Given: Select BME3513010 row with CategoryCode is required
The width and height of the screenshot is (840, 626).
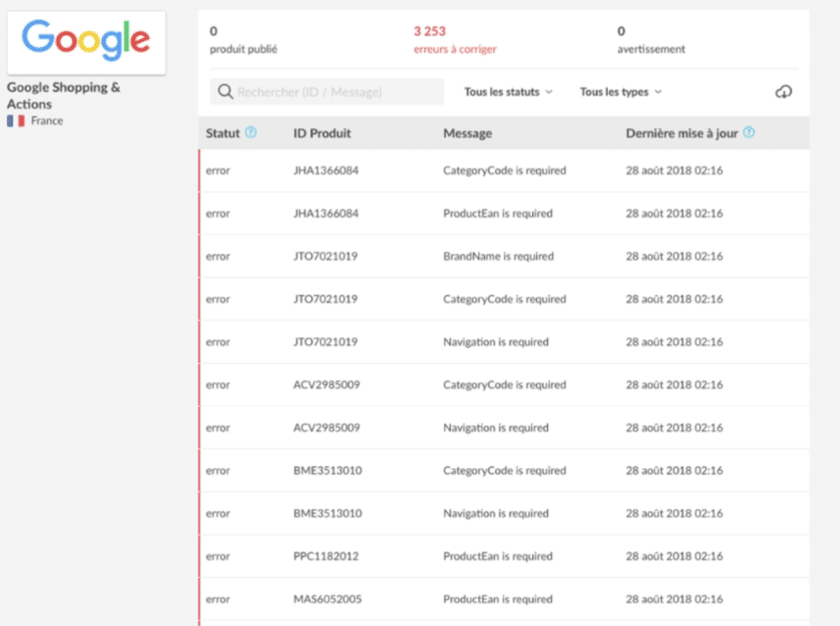Looking at the screenshot, I should click(x=504, y=470).
